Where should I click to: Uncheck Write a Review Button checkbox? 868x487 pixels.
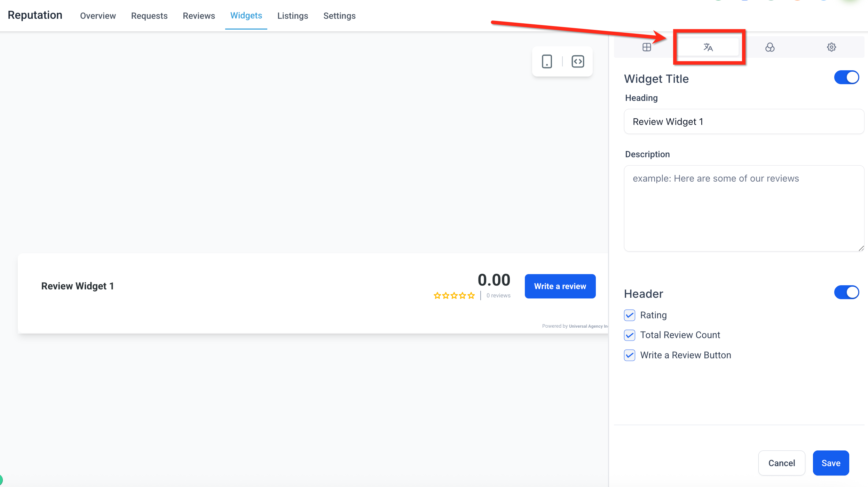pyautogui.click(x=630, y=356)
